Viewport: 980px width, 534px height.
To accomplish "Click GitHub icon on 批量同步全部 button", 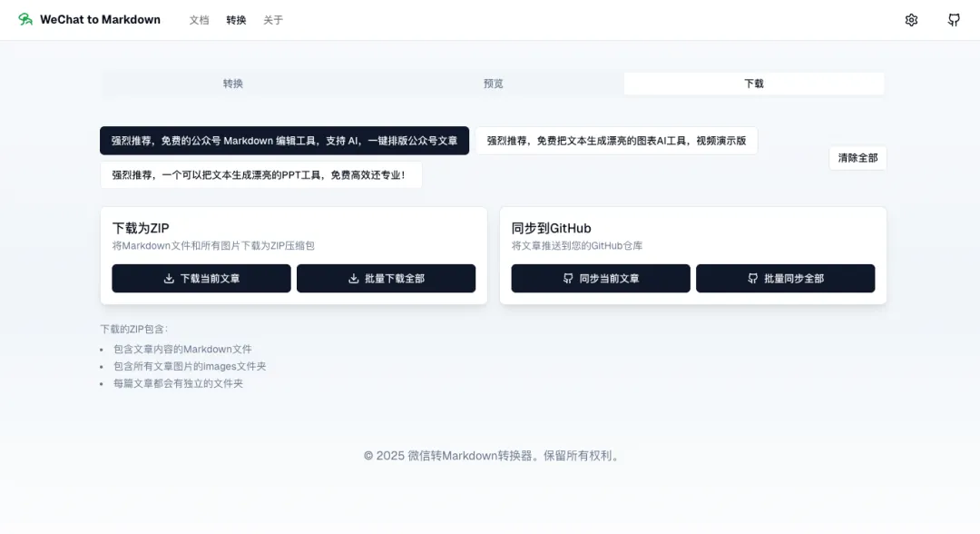I will point(752,279).
